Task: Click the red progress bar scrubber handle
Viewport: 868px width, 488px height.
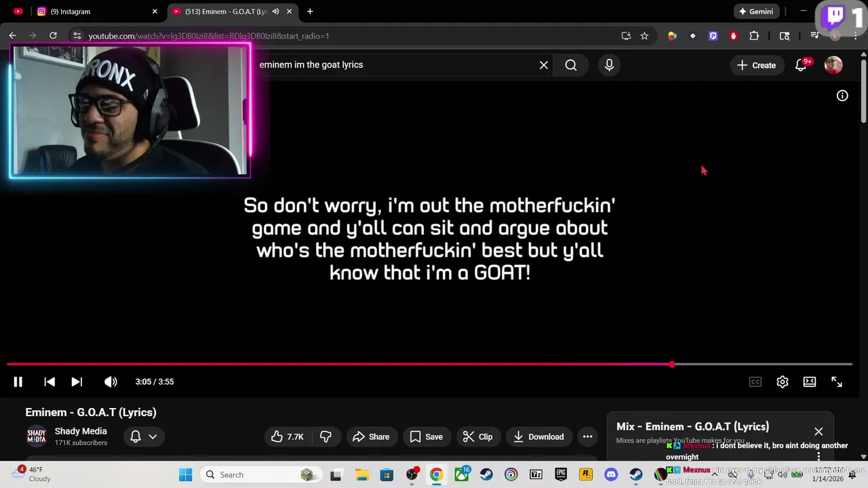Action: [x=672, y=365]
